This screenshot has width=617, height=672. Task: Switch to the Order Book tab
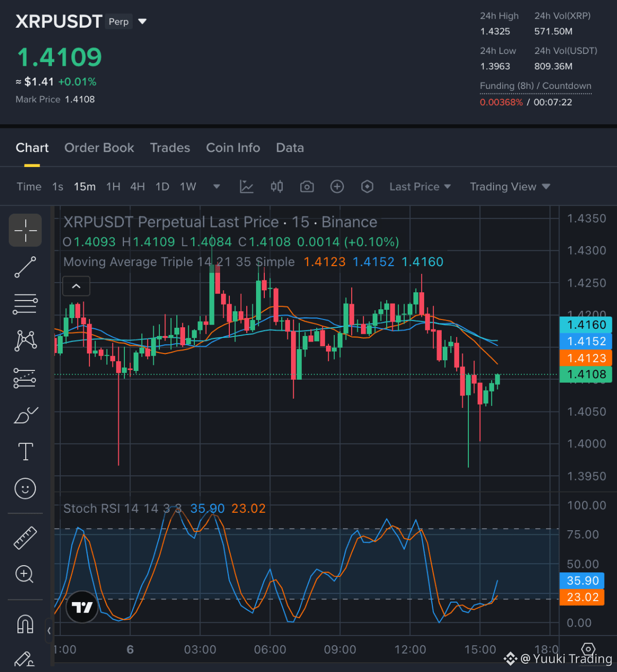(x=99, y=148)
